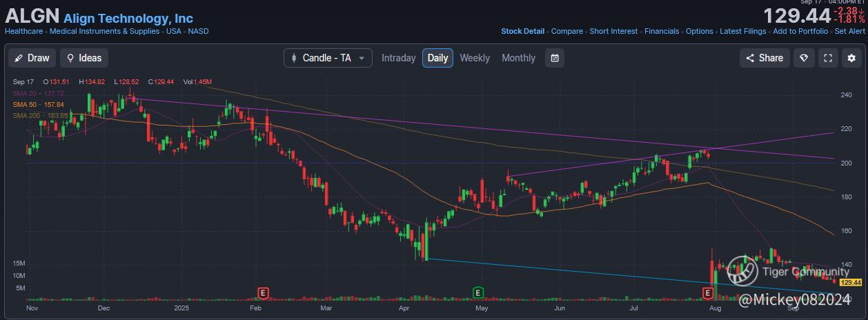Click the diamond premium icon
The height and width of the screenshot is (320, 868).
tap(803, 58)
